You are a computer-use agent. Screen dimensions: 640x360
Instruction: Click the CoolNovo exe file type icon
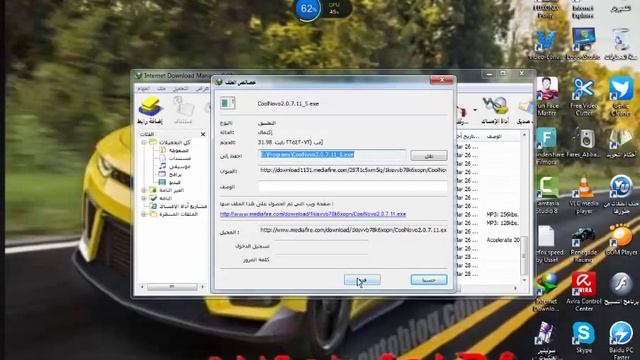click(228, 103)
